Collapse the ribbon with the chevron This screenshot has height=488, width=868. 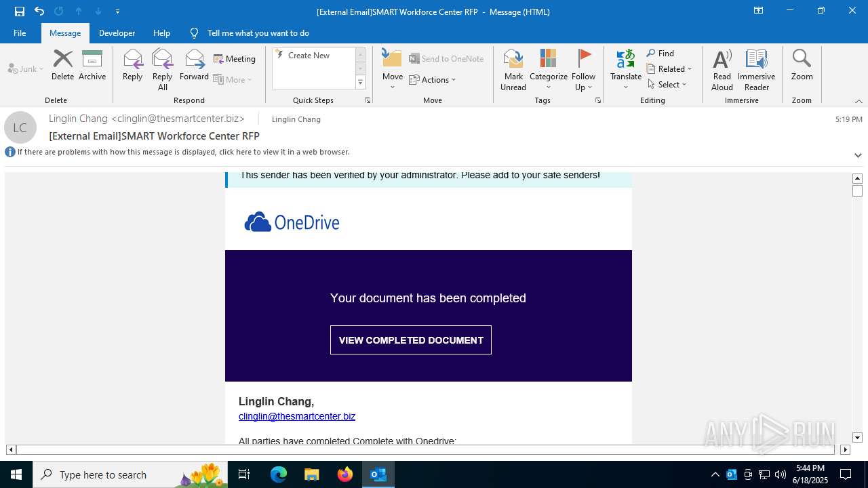859,101
